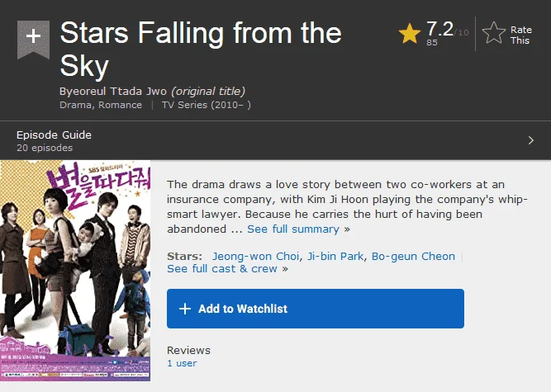Click the gold rating star icon
Image resolution: width=551 pixels, height=392 pixels.
click(410, 34)
